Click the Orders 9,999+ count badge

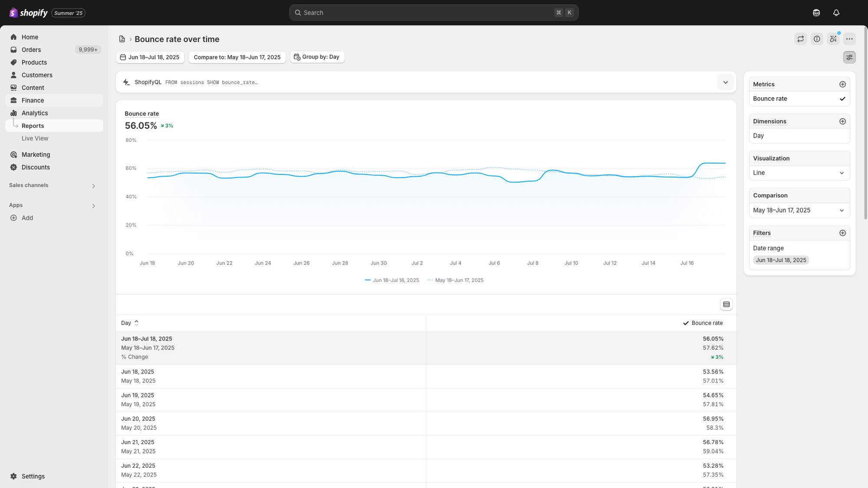click(88, 50)
